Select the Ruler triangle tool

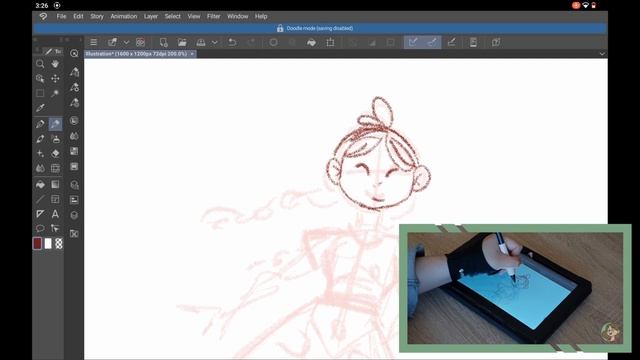40,214
